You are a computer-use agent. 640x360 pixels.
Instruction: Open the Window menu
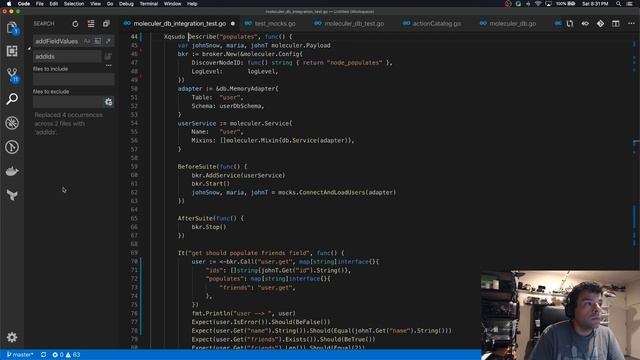point(172,4)
